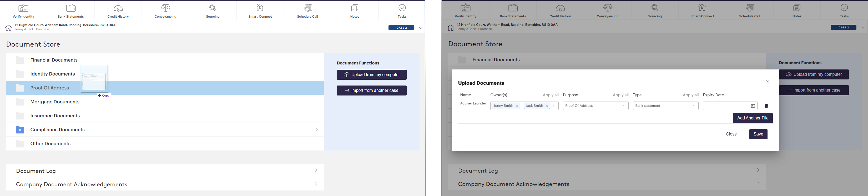
Task: Click Financial Documents folder in right window
Action: point(607,60)
